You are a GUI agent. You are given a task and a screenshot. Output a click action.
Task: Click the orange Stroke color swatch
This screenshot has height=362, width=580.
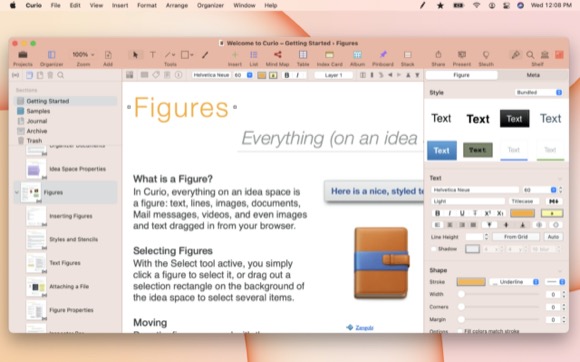pyautogui.click(x=471, y=282)
